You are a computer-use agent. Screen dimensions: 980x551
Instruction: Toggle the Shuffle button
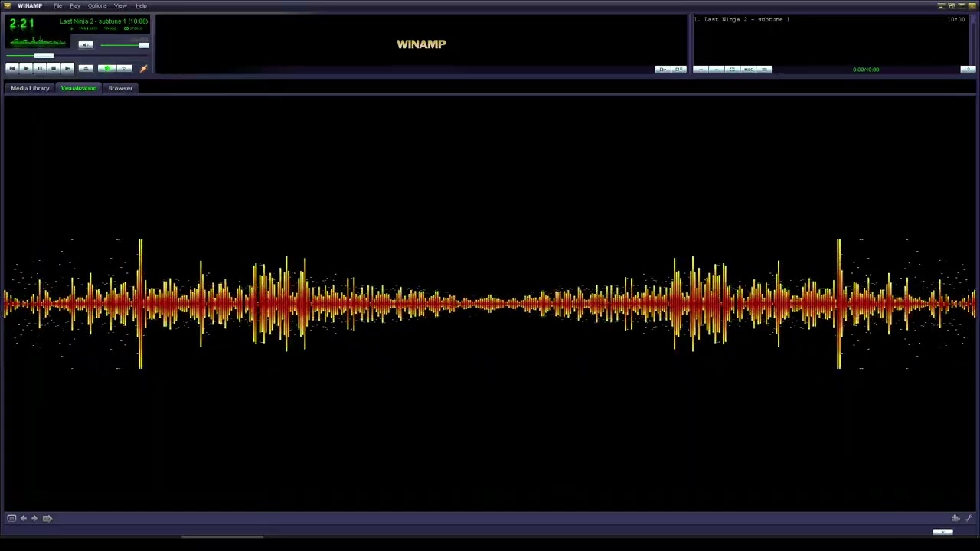[106, 68]
